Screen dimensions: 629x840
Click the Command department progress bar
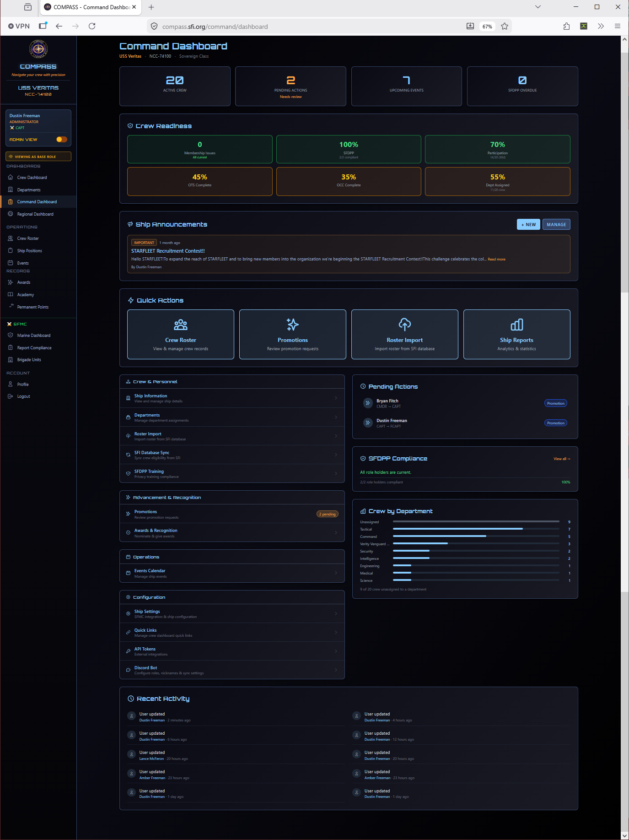476,536
